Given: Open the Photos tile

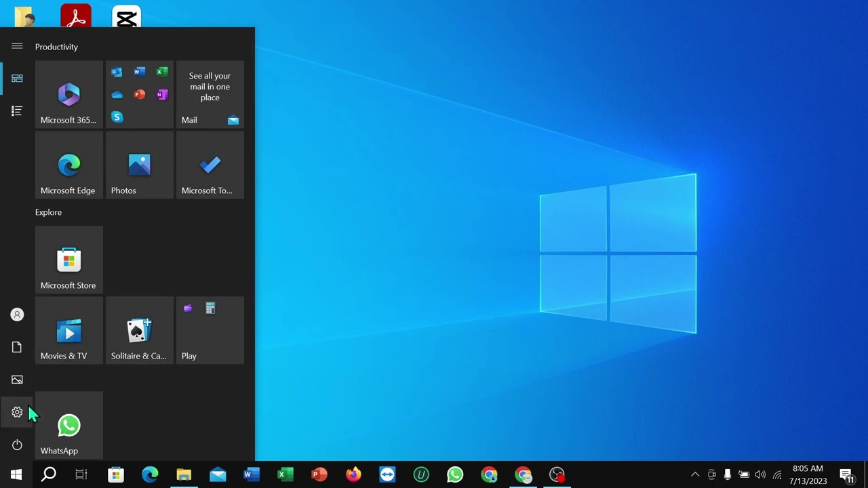Looking at the screenshot, I should tap(140, 165).
